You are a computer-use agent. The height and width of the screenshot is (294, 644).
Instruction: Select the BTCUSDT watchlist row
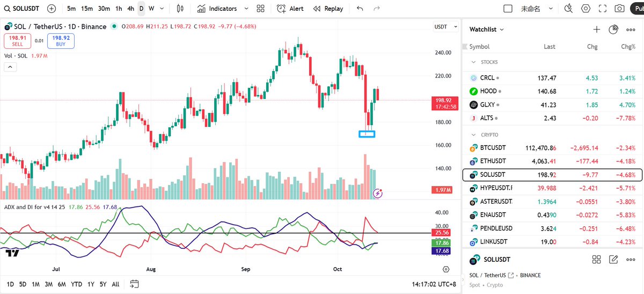pos(552,148)
